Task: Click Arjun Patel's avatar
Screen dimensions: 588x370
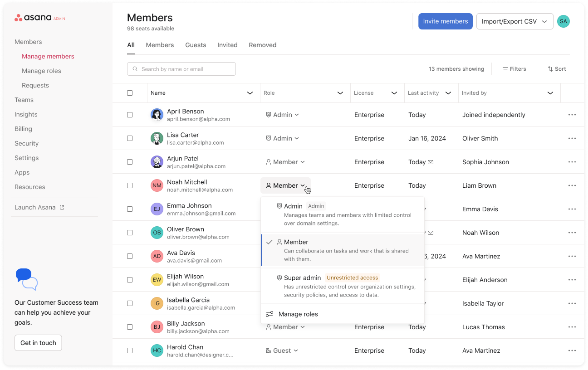Action: point(157,162)
